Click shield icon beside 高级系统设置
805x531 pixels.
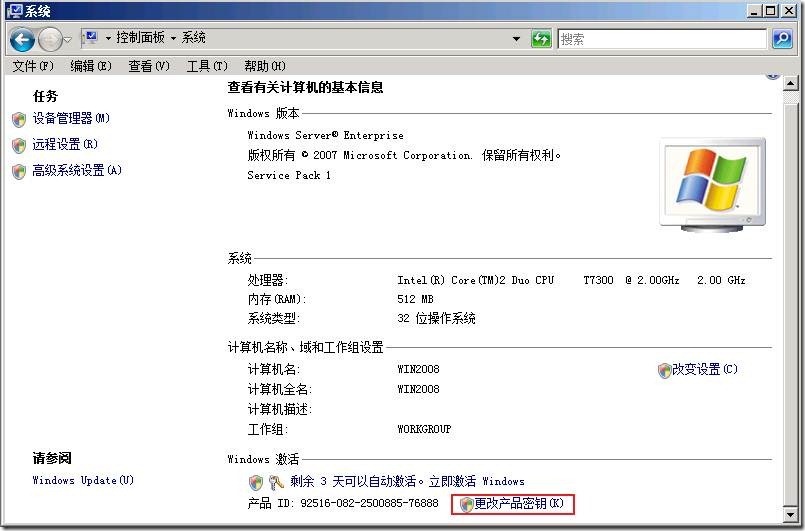tap(19, 171)
